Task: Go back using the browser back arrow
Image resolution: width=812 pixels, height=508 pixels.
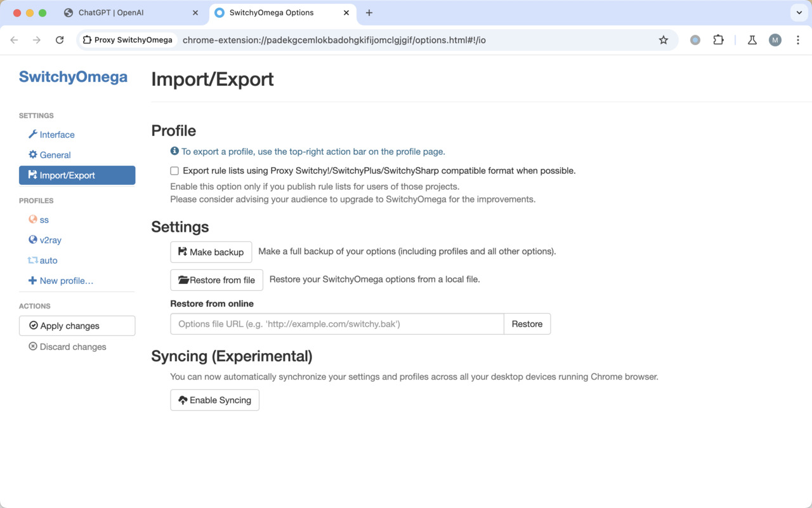Action: point(14,40)
